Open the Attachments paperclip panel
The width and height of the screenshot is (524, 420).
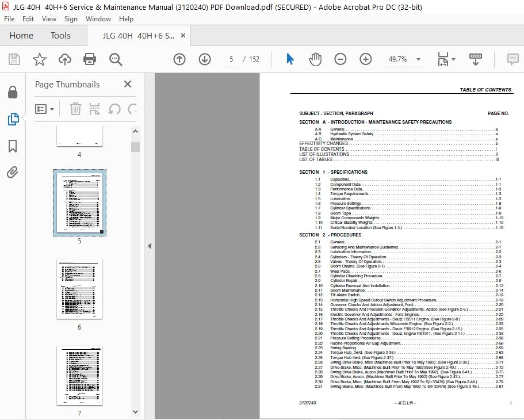pos(13,173)
